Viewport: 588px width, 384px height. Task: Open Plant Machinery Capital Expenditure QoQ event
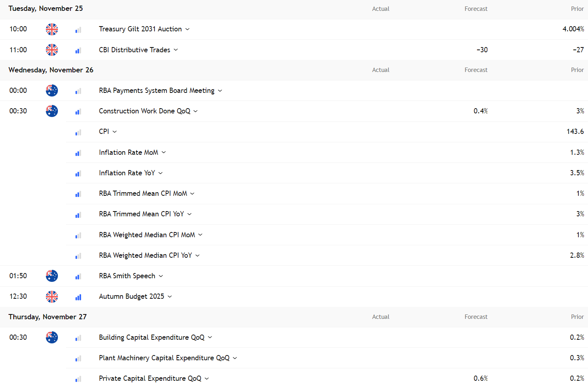(x=164, y=358)
